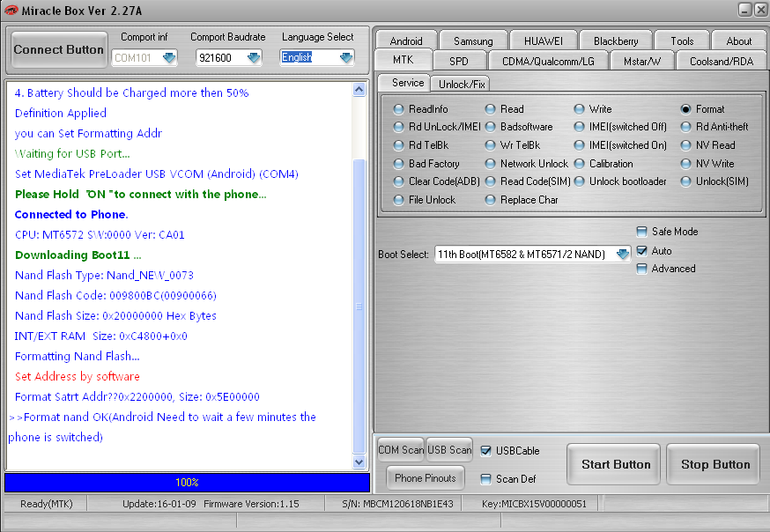Select Bad Factory radio button
The height and width of the screenshot is (532, 770).
[426, 164]
